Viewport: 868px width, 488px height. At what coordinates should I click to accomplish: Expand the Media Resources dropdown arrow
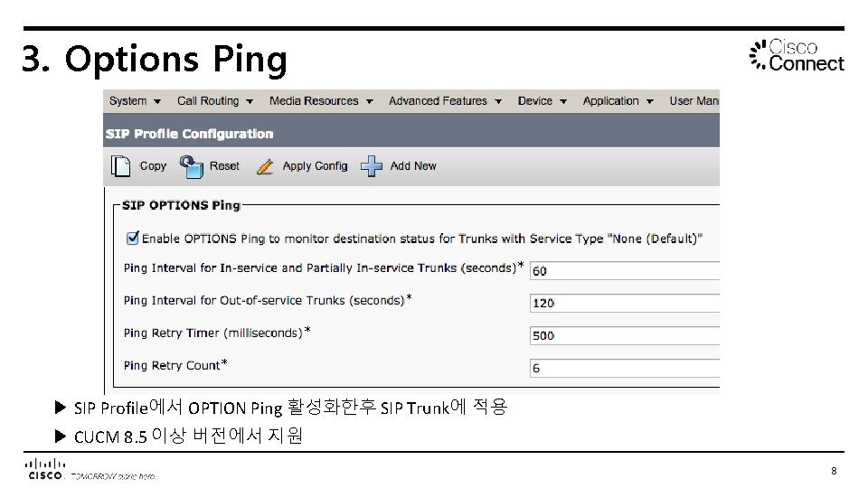tap(369, 102)
